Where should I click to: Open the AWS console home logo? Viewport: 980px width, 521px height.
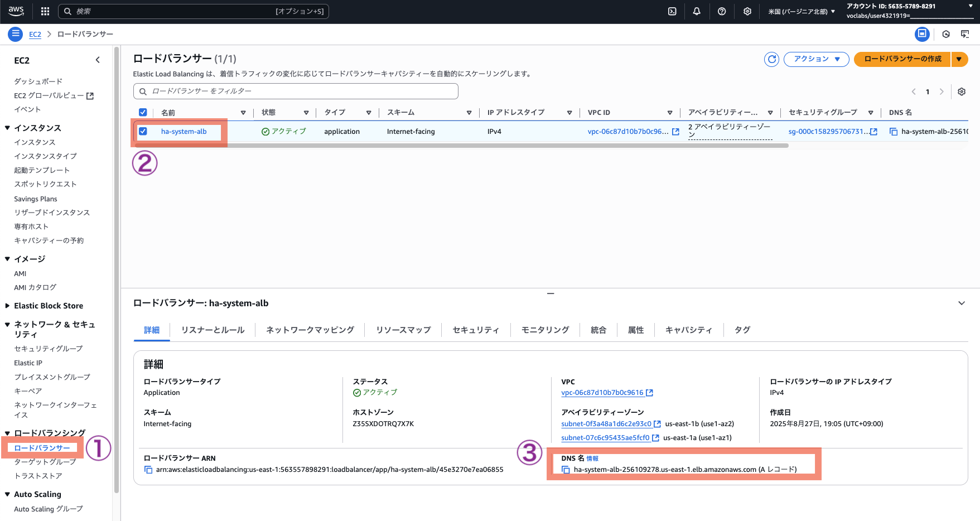click(x=16, y=11)
